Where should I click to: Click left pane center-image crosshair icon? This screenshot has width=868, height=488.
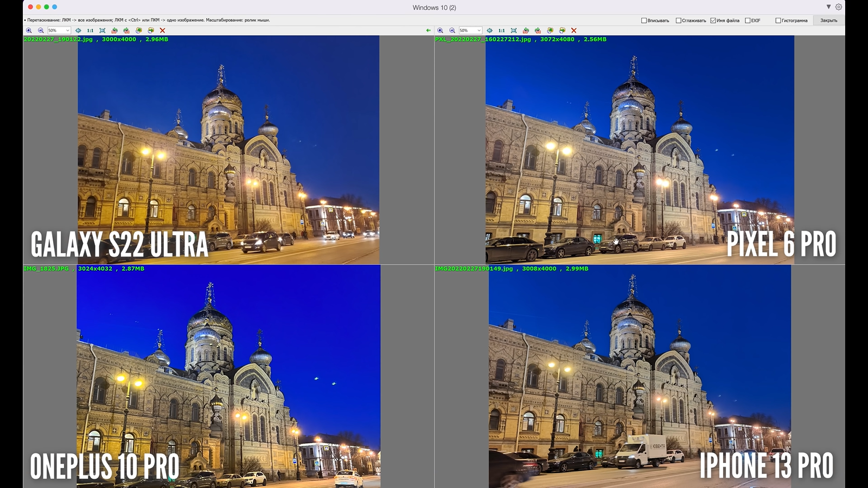(78, 30)
